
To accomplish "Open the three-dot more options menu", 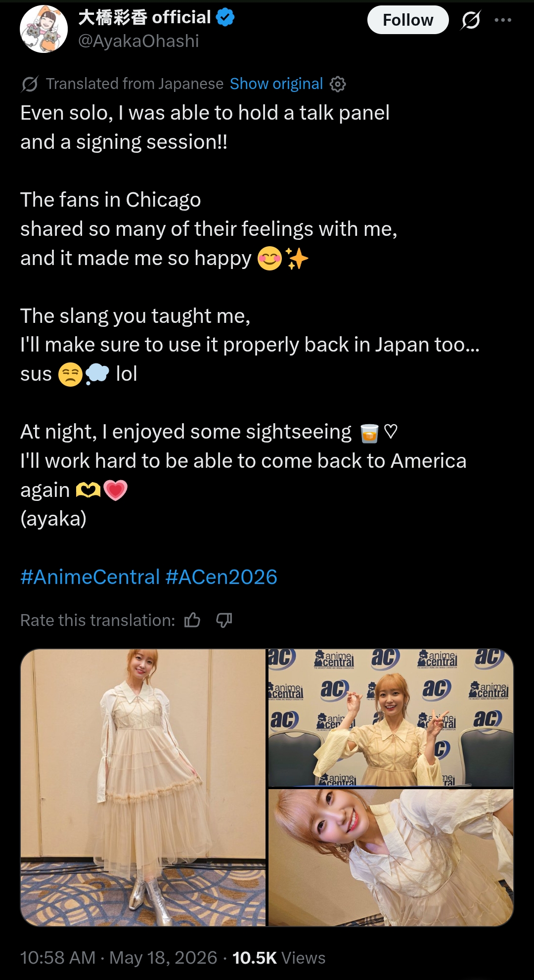I will pyautogui.click(x=503, y=20).
